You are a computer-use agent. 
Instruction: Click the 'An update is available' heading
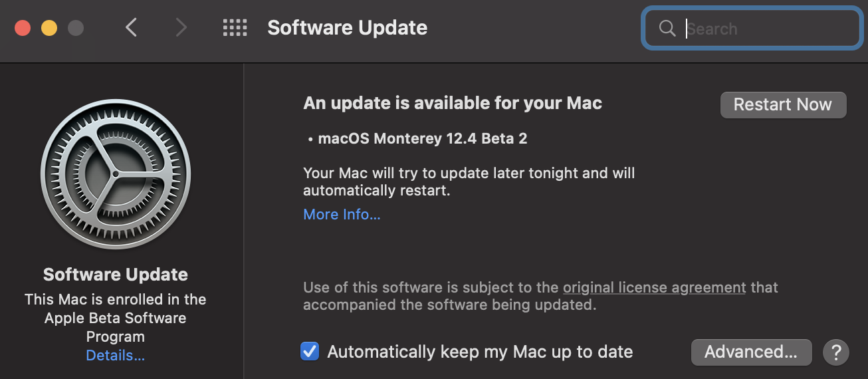pyautogui.click(x=453, y=103)
